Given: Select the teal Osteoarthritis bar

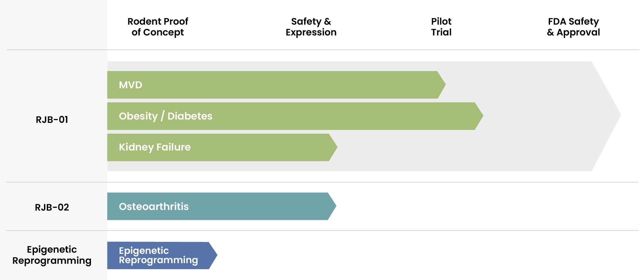Looking at the screenshot, I should (222, 206).
